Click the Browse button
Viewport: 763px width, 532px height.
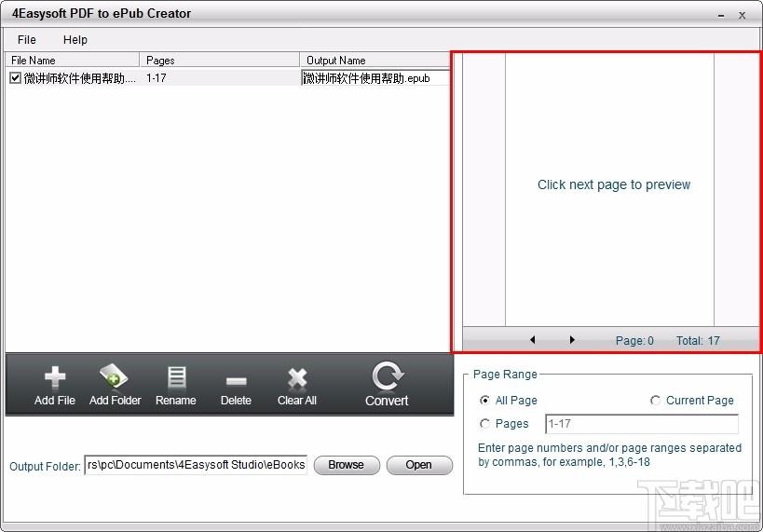point(347,465)
